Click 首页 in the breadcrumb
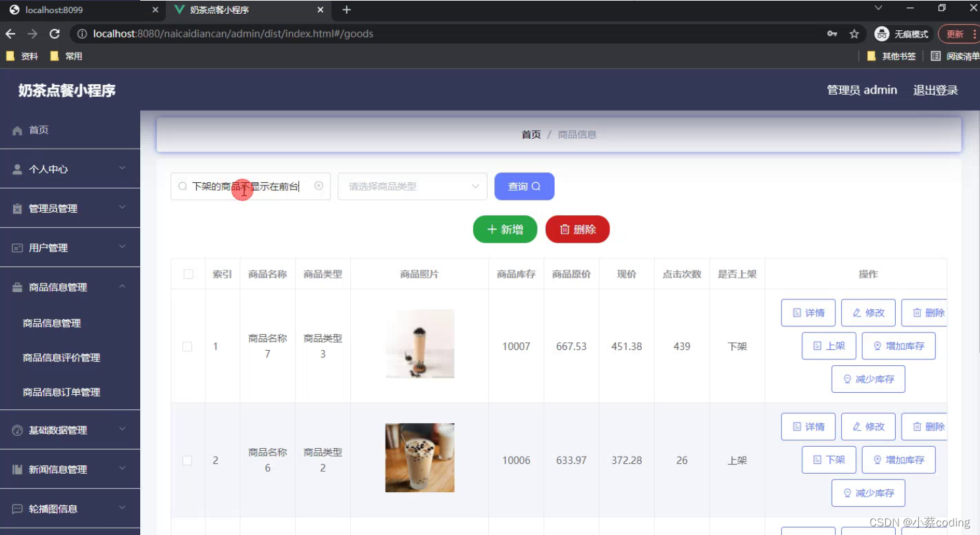 pos(531,134)
